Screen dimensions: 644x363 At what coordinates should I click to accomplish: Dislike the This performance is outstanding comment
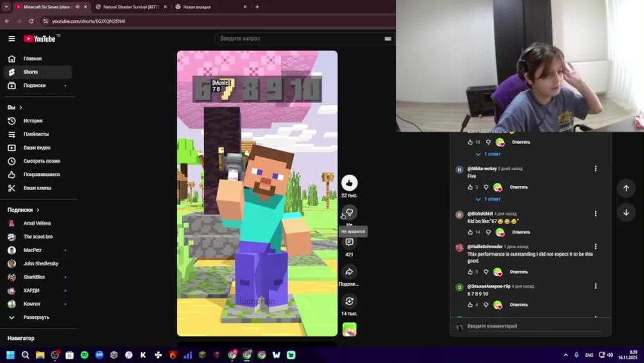[486, 272]
